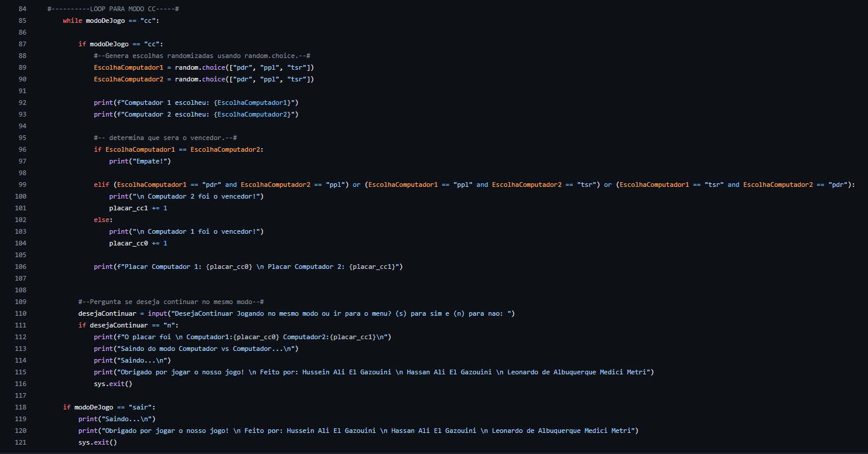Click the "determina que sera o vencedor" comment
Image resolution: width=868 pixels, height=454 pixels.
[165, 138]
